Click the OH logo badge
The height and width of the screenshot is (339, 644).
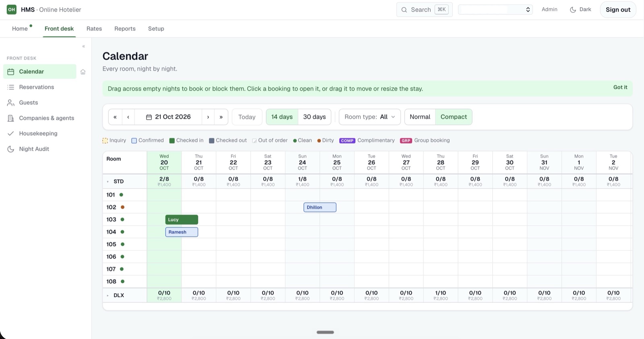tap(12, 9)
